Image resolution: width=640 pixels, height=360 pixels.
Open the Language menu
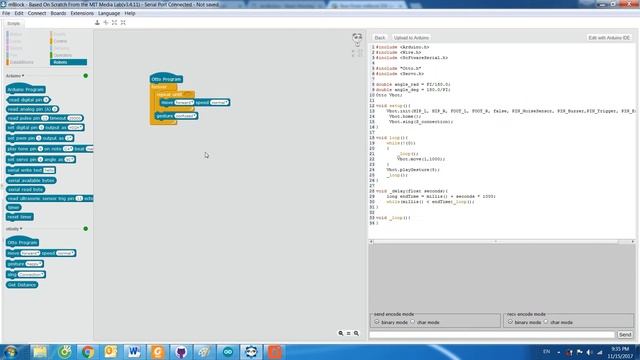click(109, 13)
